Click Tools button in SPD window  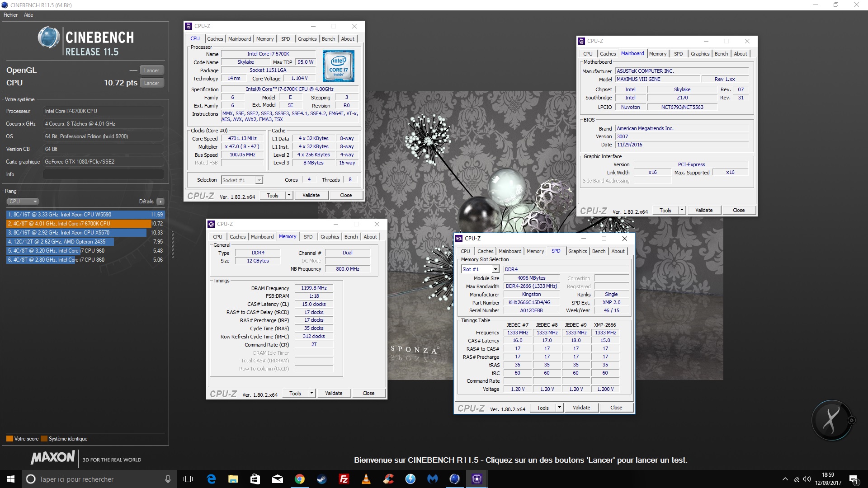[542, 408]
